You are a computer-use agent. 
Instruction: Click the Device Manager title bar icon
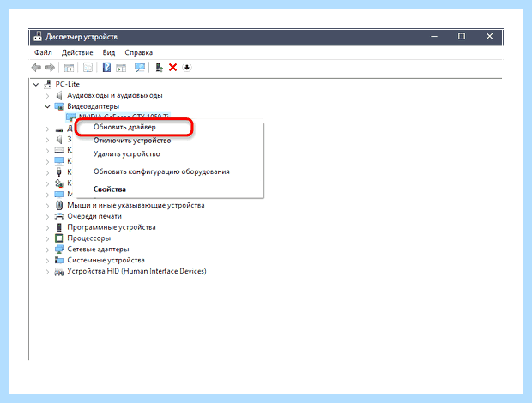click(38, 37)
